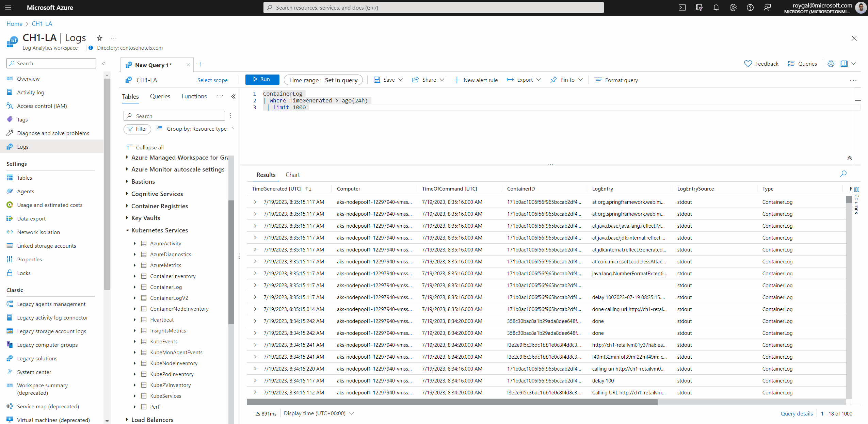Screen dimensions: 868x424
Task: Click the Search resources field
Action: [433, 7]
